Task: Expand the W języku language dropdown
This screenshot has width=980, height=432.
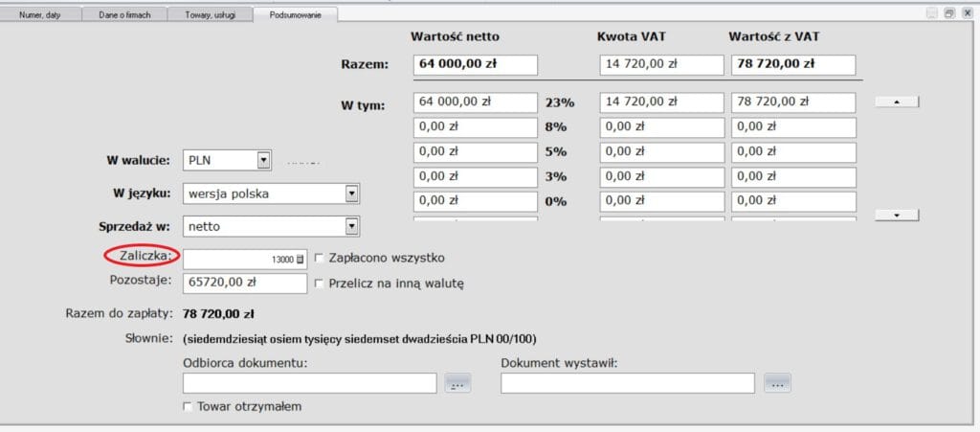Action: pos(352,194)
